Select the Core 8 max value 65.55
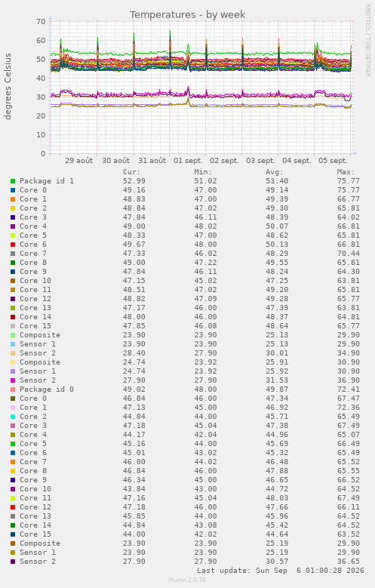 (349, 471)
